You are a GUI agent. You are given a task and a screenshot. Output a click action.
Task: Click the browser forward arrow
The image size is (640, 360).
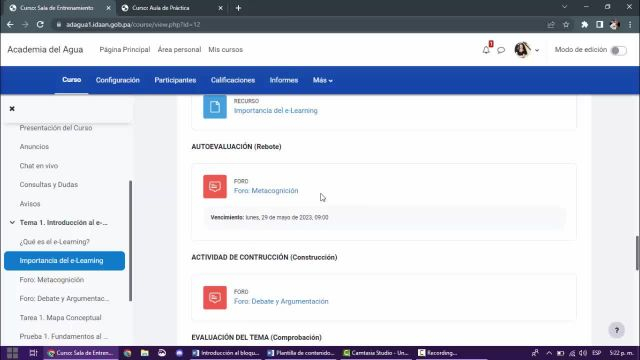point(25,24)
